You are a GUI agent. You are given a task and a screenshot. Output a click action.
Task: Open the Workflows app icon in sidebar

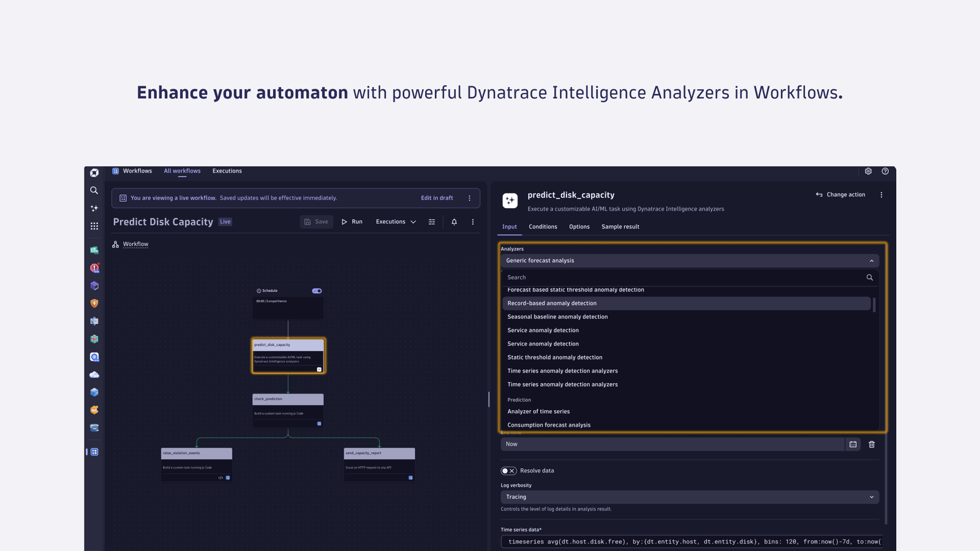94,452
